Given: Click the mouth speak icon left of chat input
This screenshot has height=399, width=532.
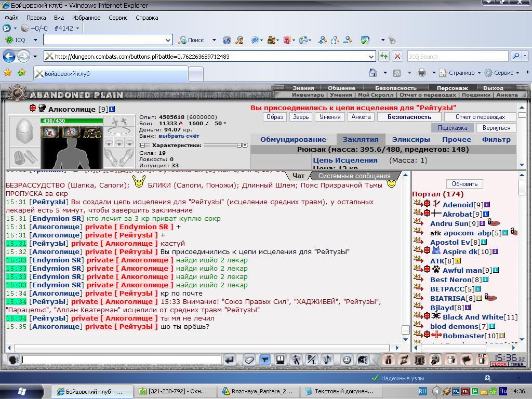Looking at the screenshot, I should (x=13, y=360).
